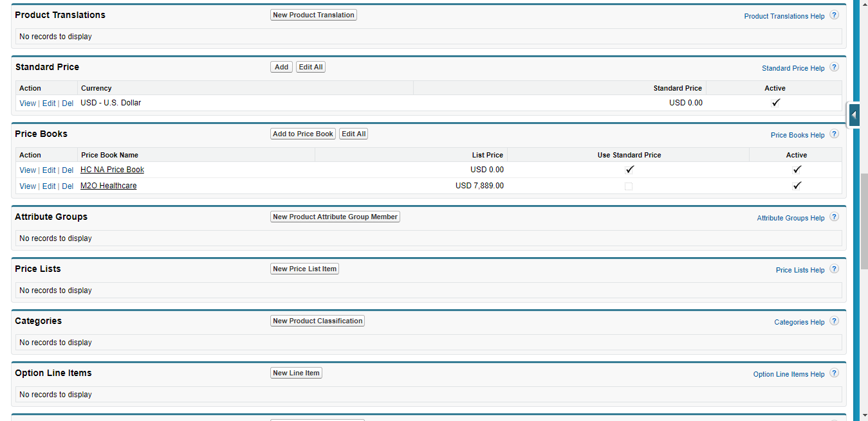The height and width of the screenshot is (421, 868).
Task: Toggle Active checkmark for HC NA Price Book
Action: [797, 170]
